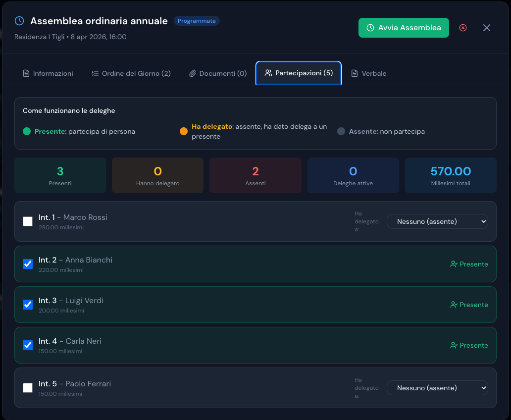The height and width of the screenshot is (420, 511).
Task: Open Paolo Ferrari's delegate dropdown
Action: click(437, 388)
